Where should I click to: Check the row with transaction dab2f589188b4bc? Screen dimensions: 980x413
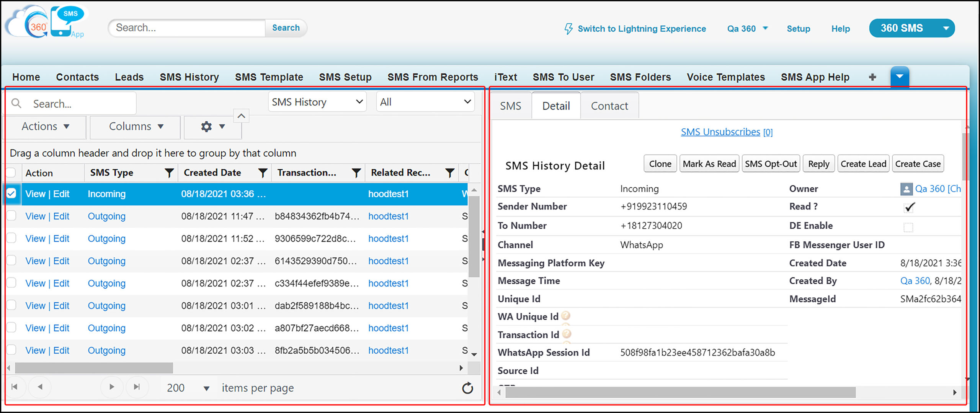(x=11, y=305)
